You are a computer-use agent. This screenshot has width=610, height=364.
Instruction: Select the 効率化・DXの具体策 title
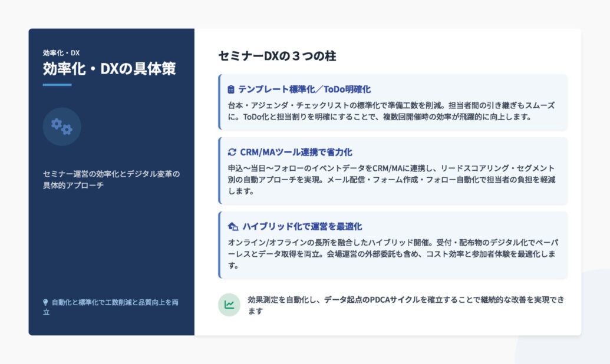point(109,70)
